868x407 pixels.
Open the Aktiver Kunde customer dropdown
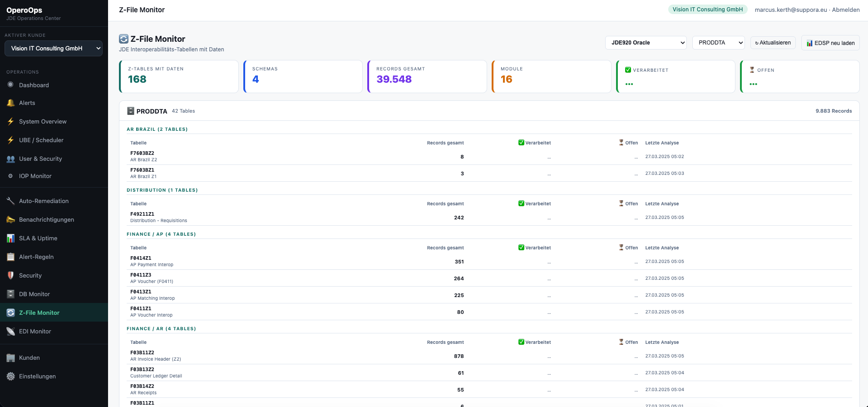pyautogui.click(x=54, y=49)
